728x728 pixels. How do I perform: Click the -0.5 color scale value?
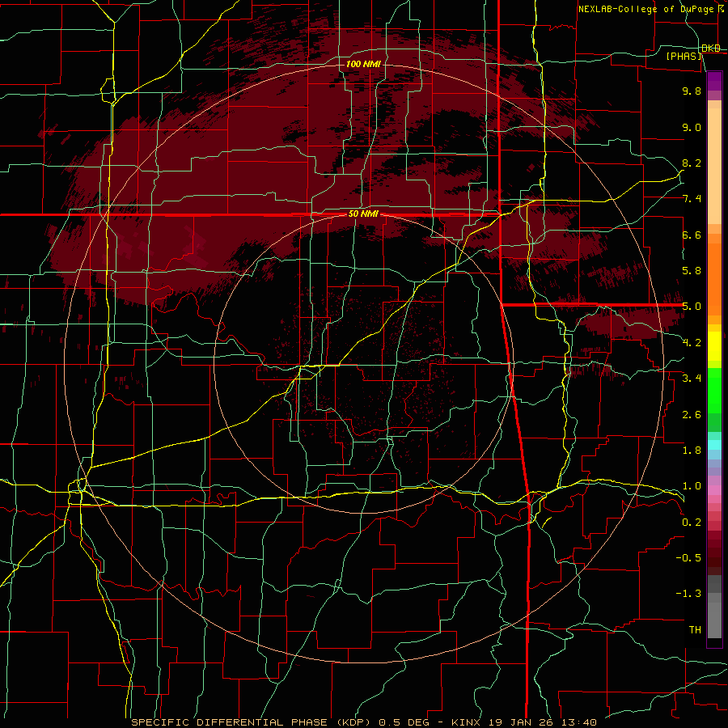pos(688,558)
